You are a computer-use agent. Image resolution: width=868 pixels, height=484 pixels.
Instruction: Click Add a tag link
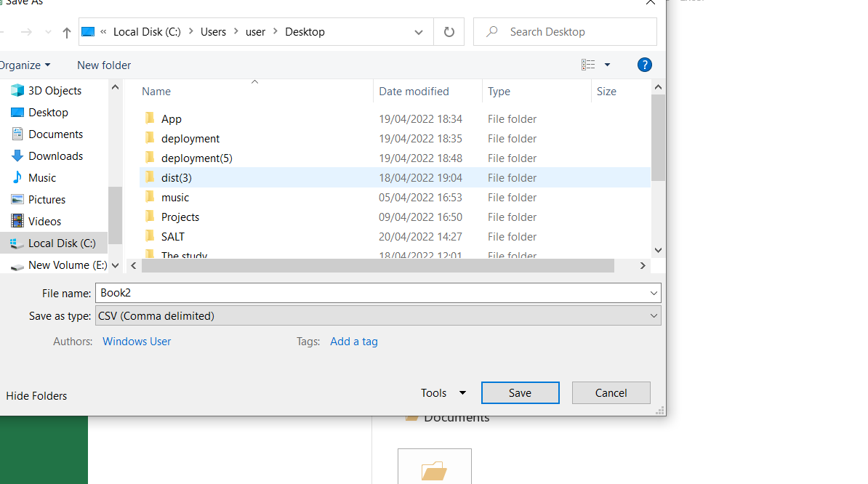[x=353, y=342]
